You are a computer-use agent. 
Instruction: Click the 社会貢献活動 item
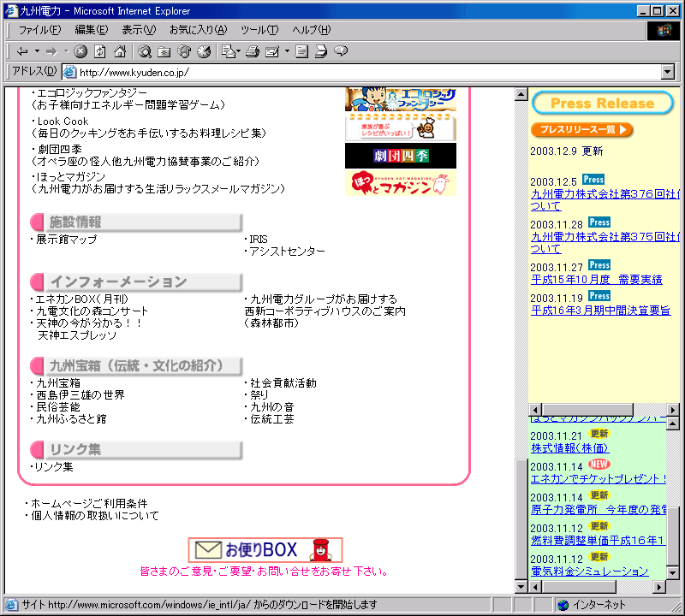click(283, 383)
